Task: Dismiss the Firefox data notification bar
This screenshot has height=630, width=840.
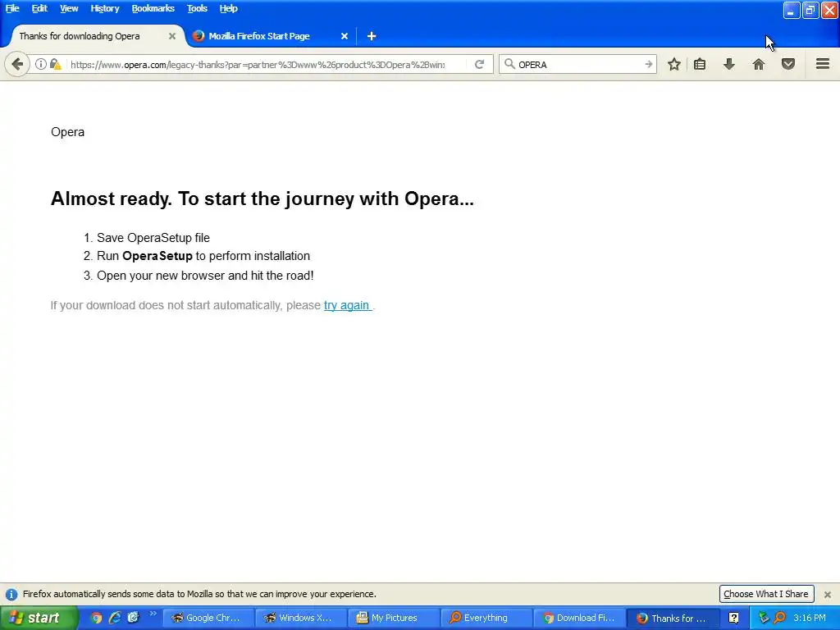Action: coord(827,594)
